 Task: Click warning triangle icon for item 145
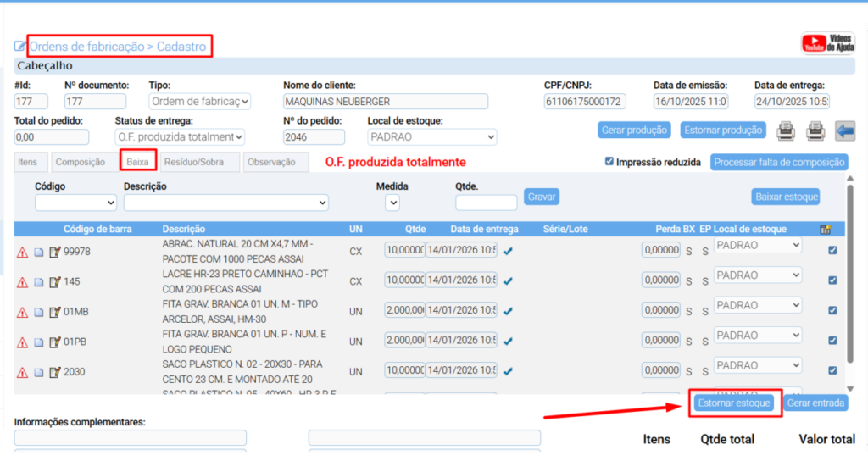(x=22, y=282)
